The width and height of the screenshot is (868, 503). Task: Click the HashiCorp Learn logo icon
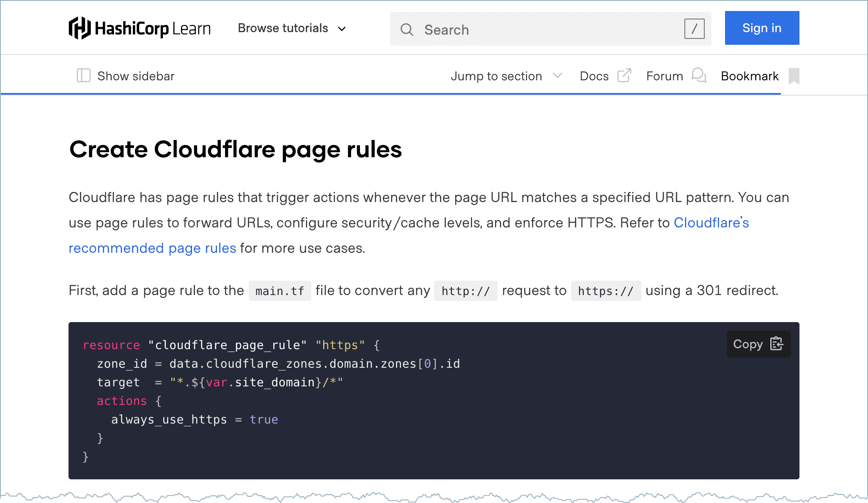79,27
